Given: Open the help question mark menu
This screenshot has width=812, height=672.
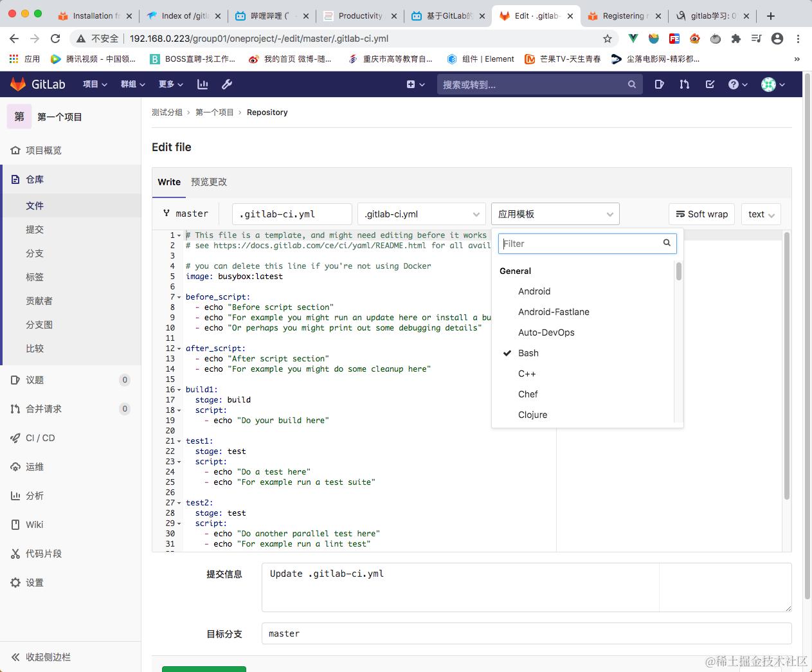Looking at the screenshot, I should pyautogui.click(x=737, y=84).
